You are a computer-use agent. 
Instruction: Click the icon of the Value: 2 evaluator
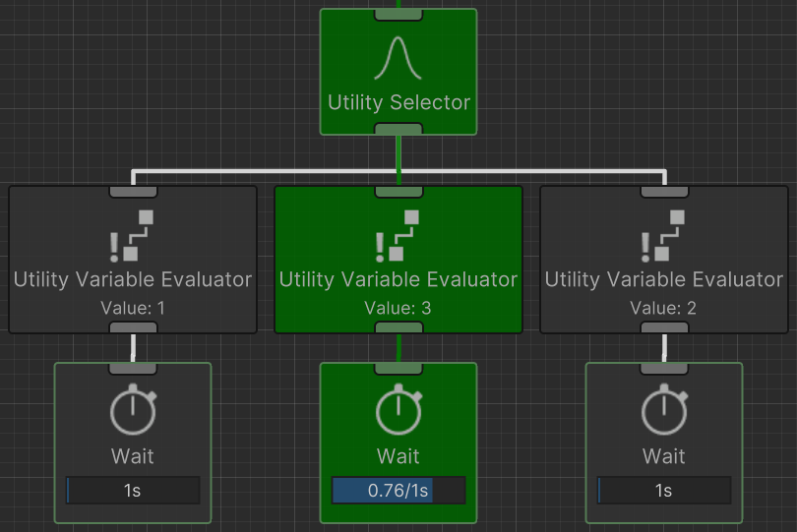pyautogui.click(x=664, y=235)
